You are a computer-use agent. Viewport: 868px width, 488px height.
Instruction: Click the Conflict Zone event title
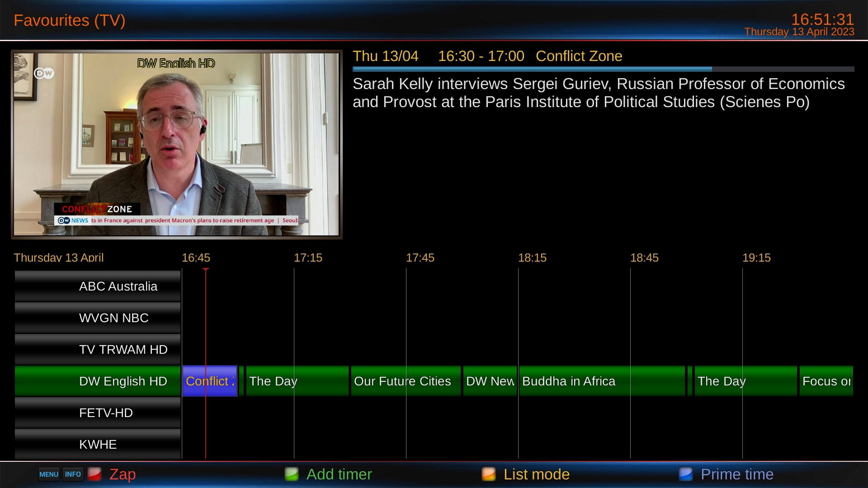(x=579, y=56)
